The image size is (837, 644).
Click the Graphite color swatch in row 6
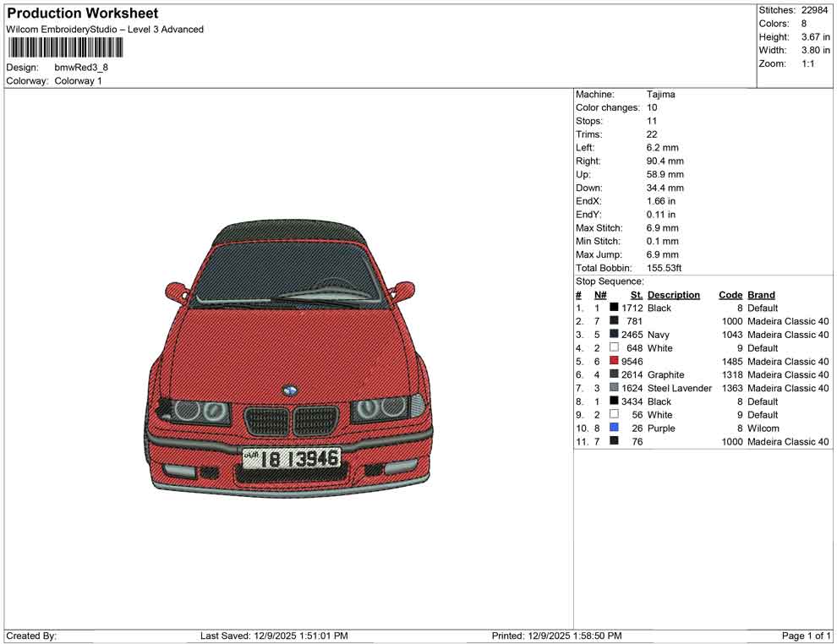pyautogui.click(x=614, y=374)
